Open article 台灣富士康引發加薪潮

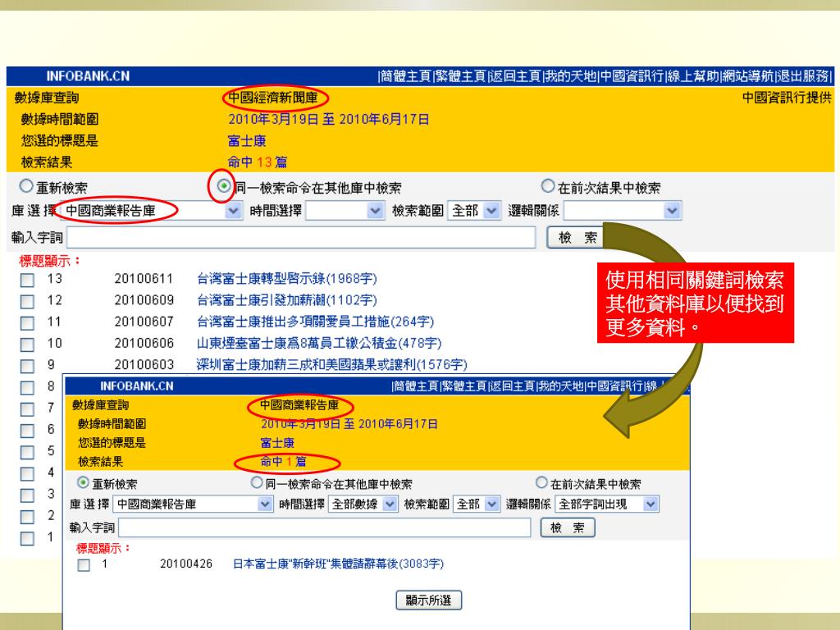[287, 300]
